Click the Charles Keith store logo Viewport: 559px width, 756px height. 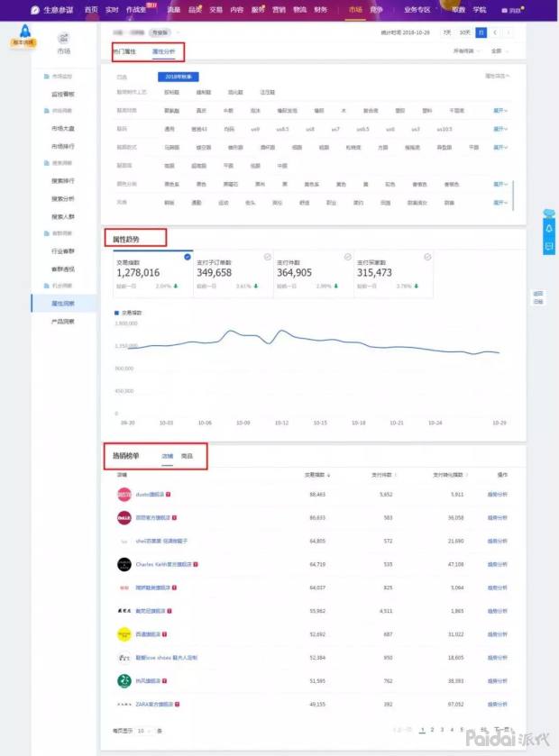click(124, 564)
